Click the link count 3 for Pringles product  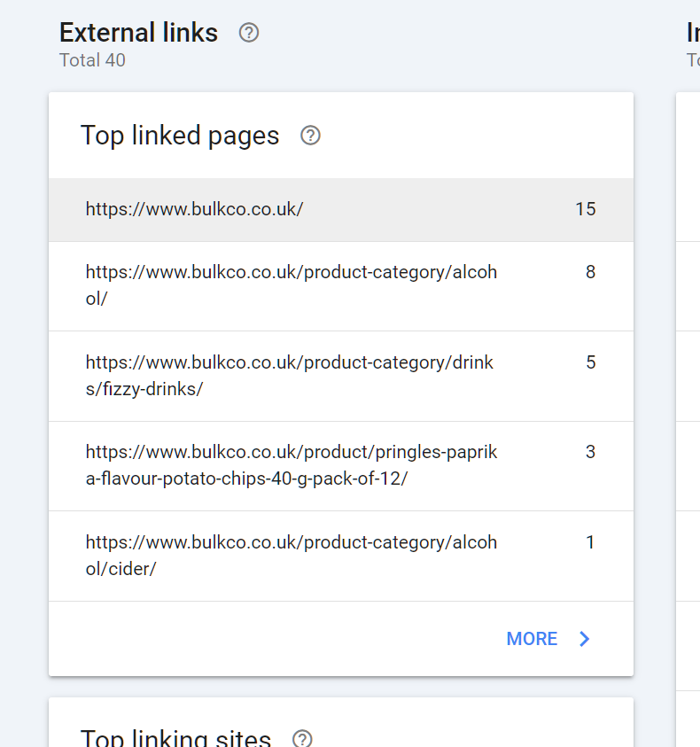590,452
